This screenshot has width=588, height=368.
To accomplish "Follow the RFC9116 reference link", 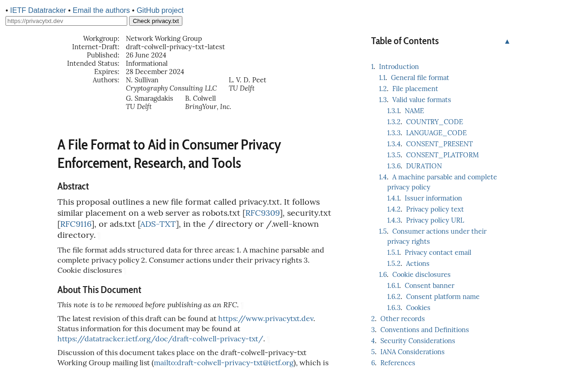I will pos(76,224).
